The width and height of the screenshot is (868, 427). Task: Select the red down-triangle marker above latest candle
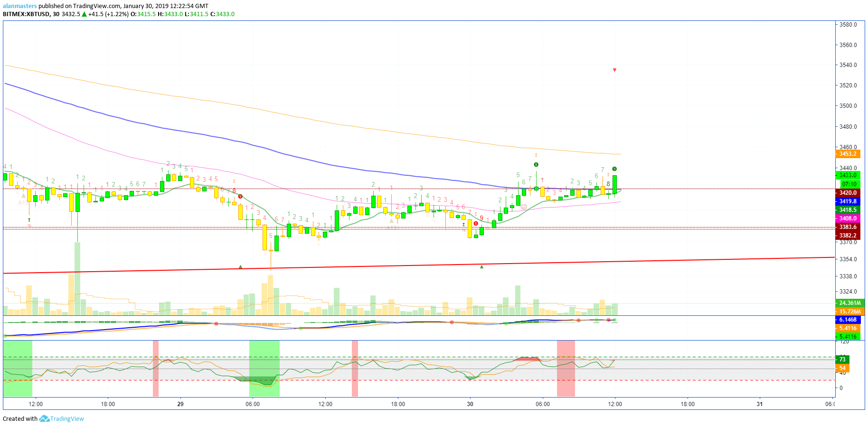tap(614, 70)
